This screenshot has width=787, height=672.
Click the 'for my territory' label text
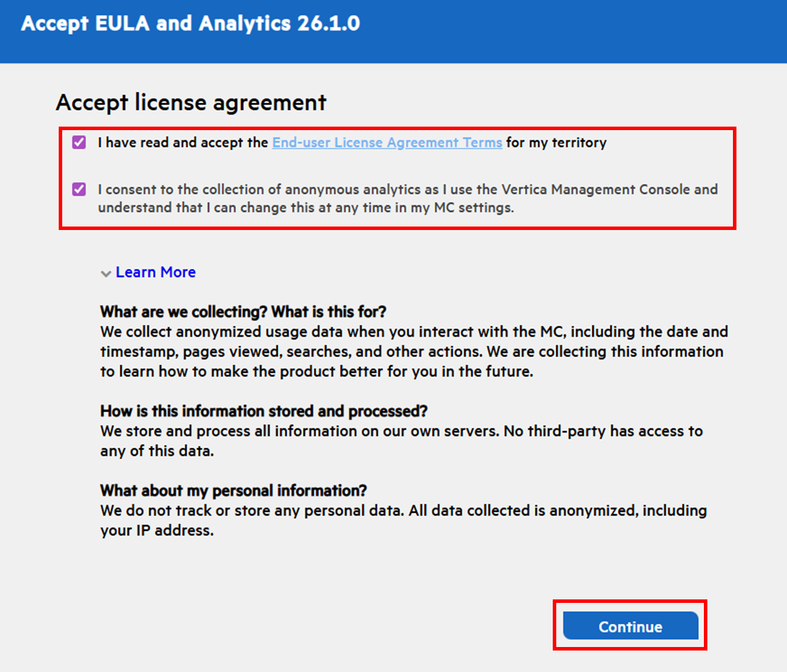click(556, 142)
